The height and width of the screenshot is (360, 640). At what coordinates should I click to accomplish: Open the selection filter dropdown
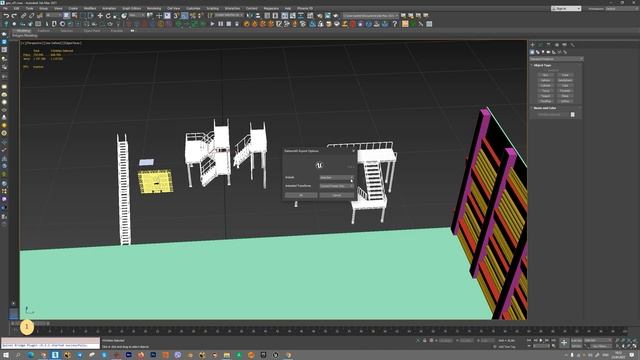pyautogui.click(x=53, y=15)
